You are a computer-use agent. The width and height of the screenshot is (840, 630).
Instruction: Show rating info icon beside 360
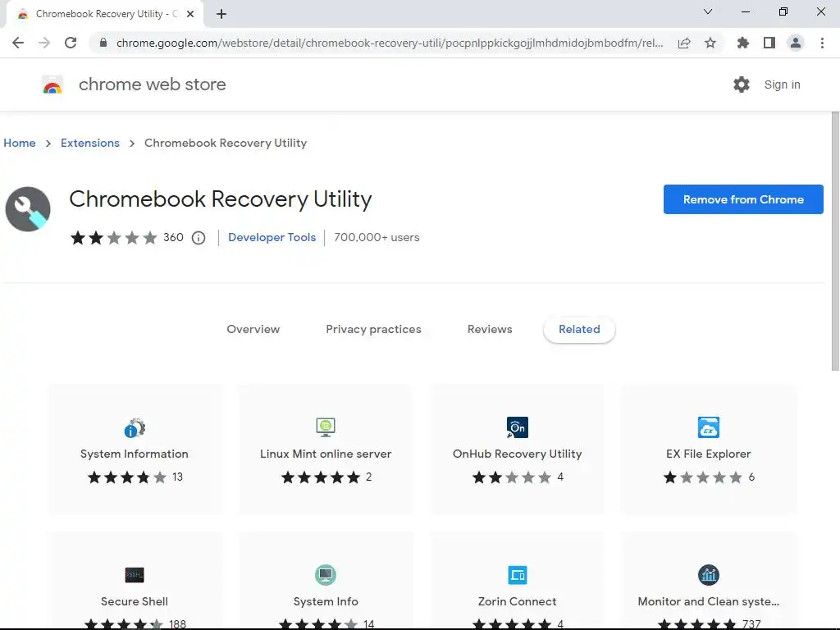tap(199, 238)
